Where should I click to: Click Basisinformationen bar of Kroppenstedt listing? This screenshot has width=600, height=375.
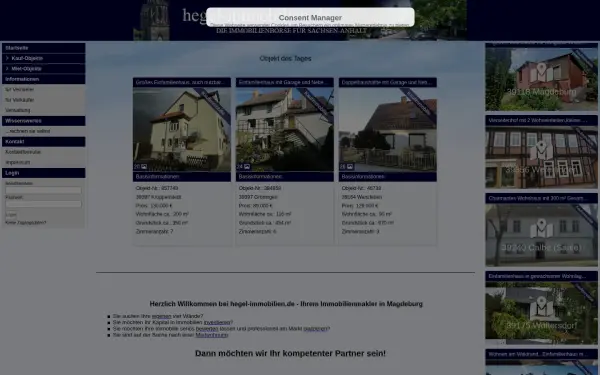click(182, 177)
